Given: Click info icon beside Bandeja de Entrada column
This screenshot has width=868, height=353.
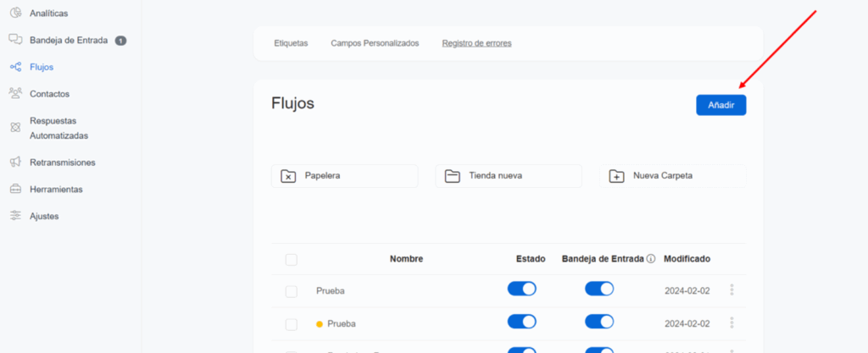Looking at the screenshot, I should (651, 259).
